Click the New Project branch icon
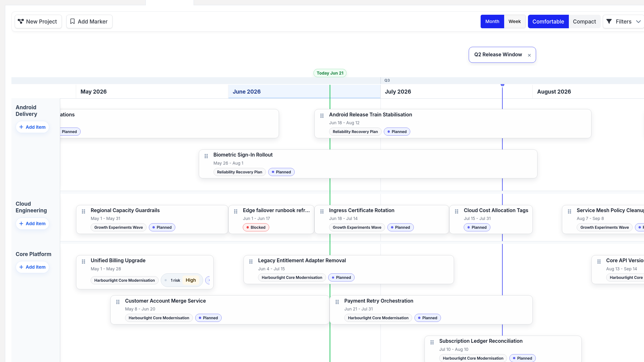 [21, 21]
